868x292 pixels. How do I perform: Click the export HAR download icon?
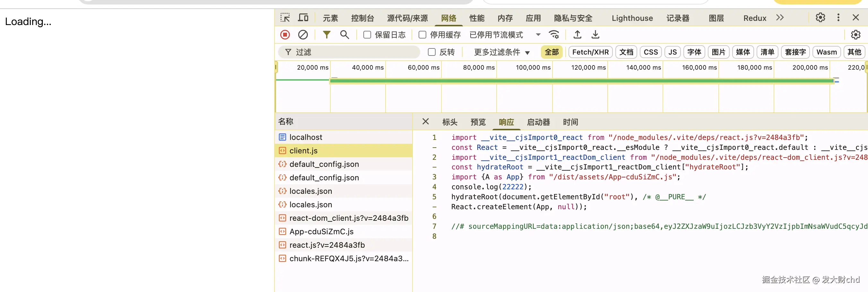(x=595, y=35)
